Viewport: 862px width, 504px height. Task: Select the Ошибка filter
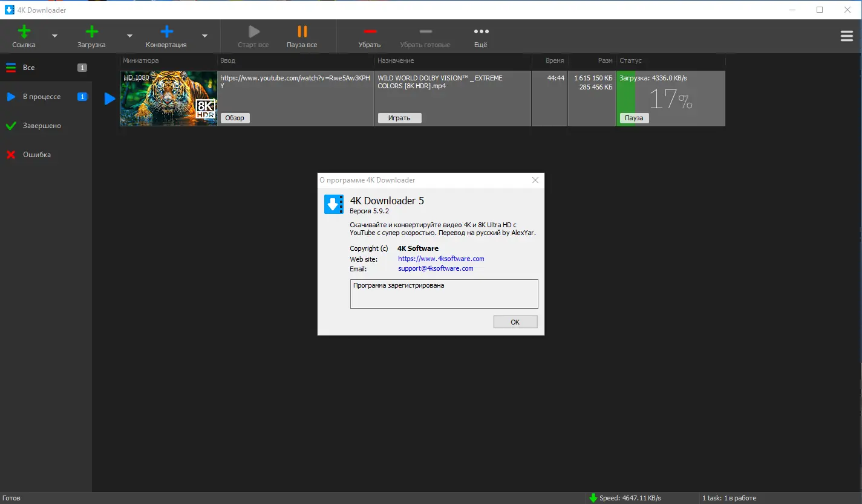click(x=46, y=155)
